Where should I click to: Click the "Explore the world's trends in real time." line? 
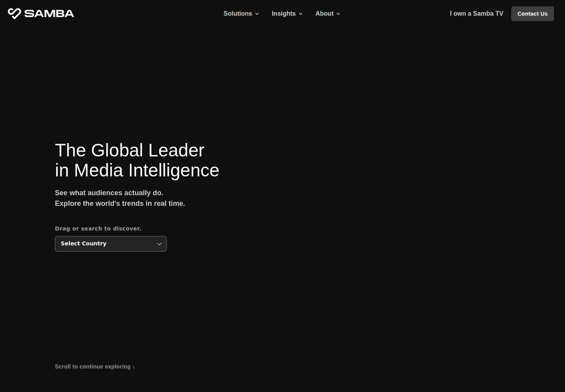120,203
